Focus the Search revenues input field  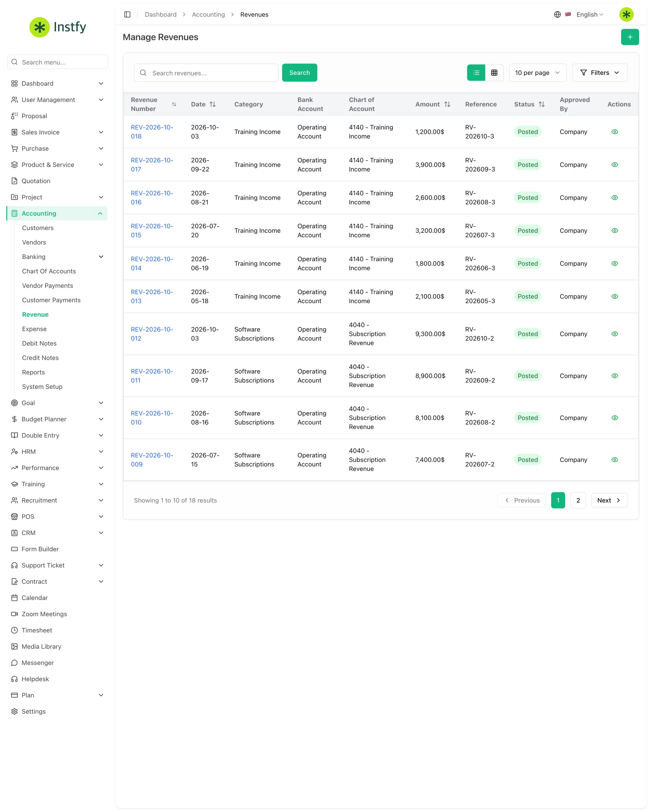[206, 73]
